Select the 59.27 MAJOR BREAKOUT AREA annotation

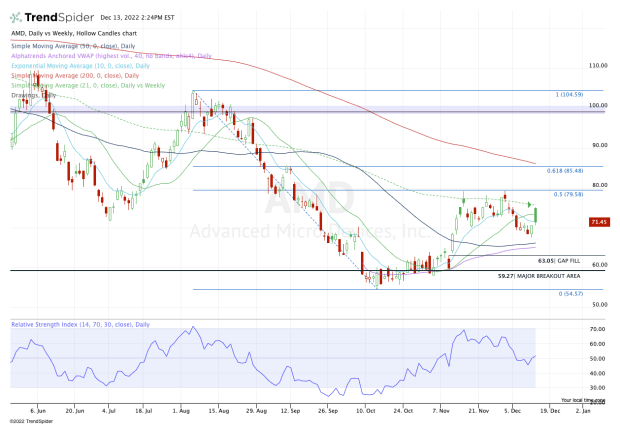pos(539,275)
